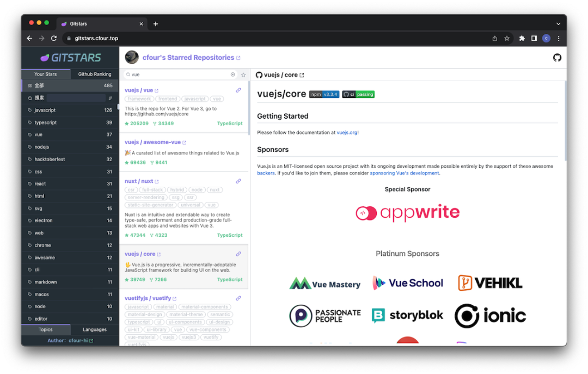The image size is (588, 374).
Task: Toggle the browser side panel icon
Action: click(x=534, y=38)
